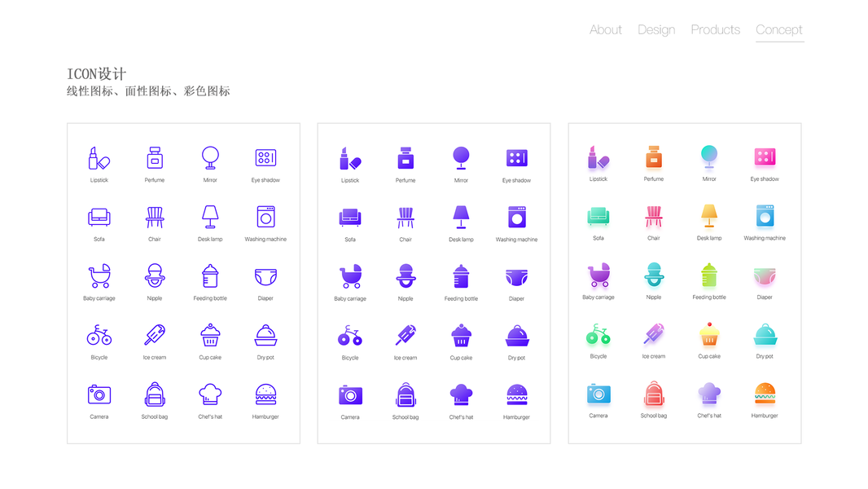The height and width of the screenshot is (489, 868).
Task: Click the solid purple Desk lamp icon
Action: tap(461, 218)
